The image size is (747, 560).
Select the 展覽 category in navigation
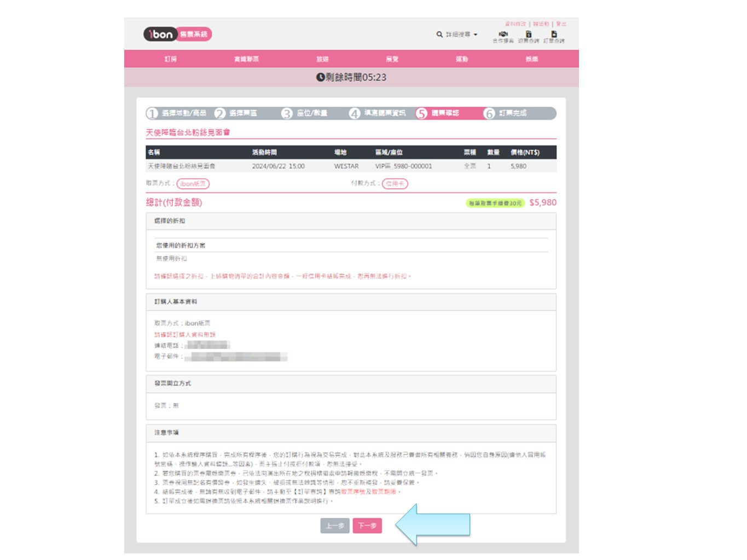(392, 59)
